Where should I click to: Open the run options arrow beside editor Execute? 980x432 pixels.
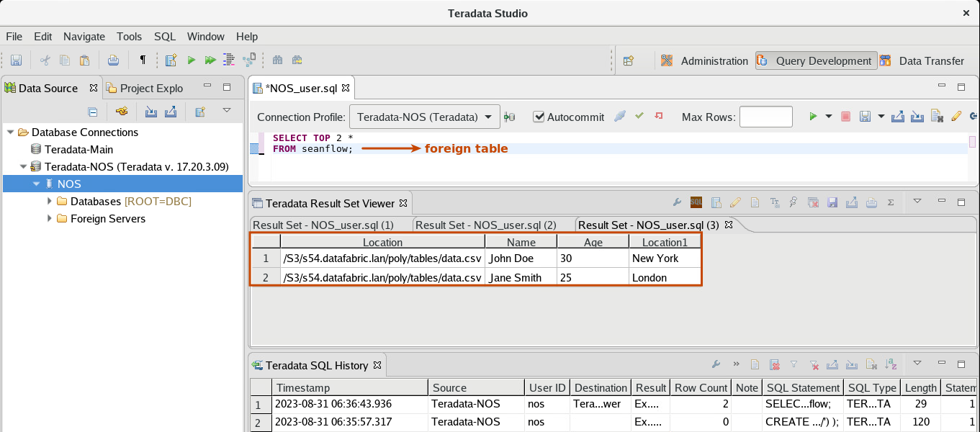point(829,117)
